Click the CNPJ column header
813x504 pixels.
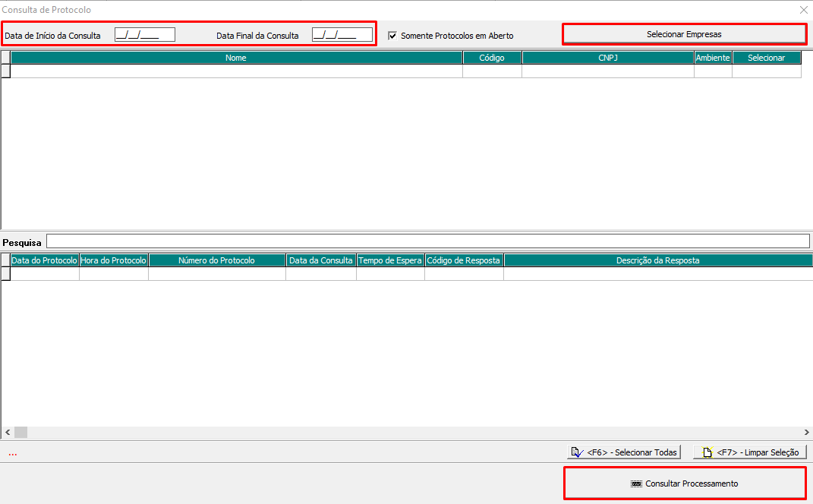pos(608,58)
